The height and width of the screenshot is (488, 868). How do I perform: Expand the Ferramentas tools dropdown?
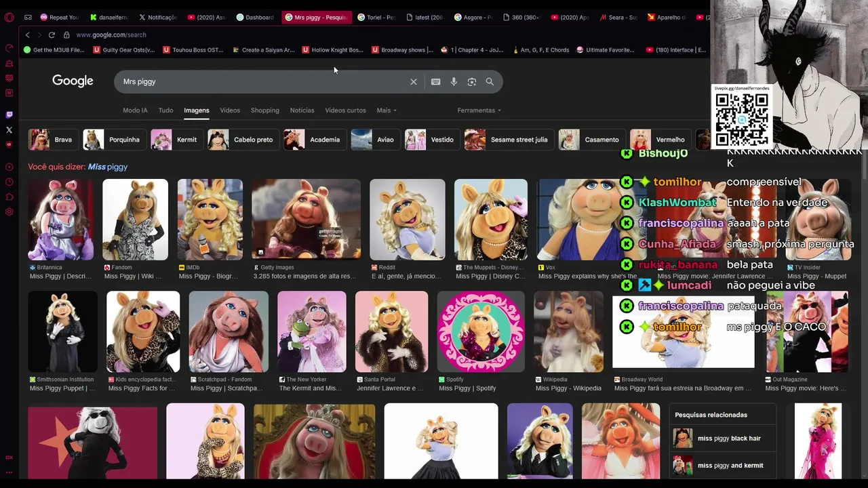click(x=479, y=110)
